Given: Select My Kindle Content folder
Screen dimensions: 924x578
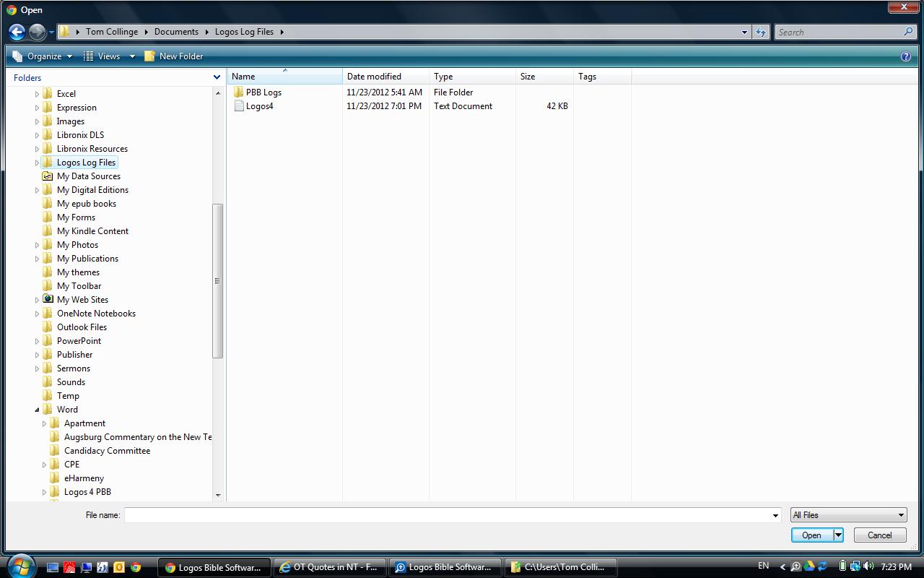Looking at the screenshot, I should pyautogui.click(x=92, y=231).
